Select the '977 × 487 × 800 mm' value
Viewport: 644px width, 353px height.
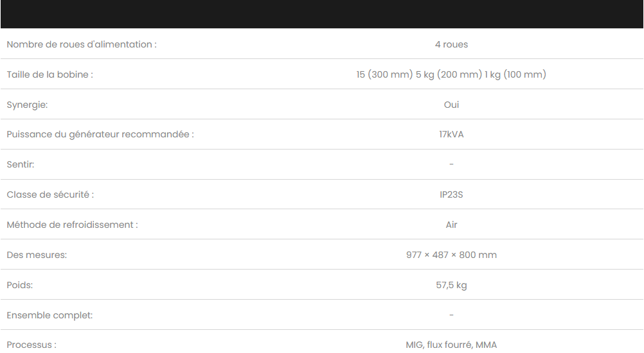coord(451,255)
